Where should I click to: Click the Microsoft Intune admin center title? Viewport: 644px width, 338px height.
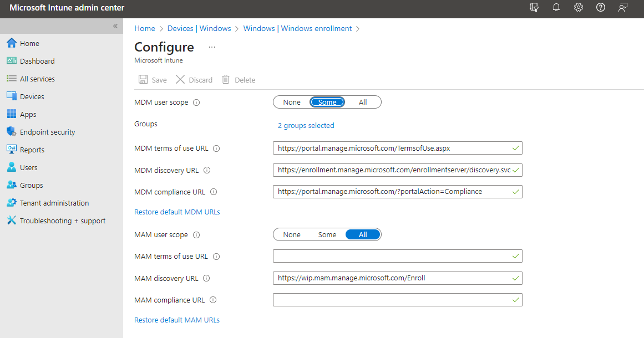tap(67, 7)
